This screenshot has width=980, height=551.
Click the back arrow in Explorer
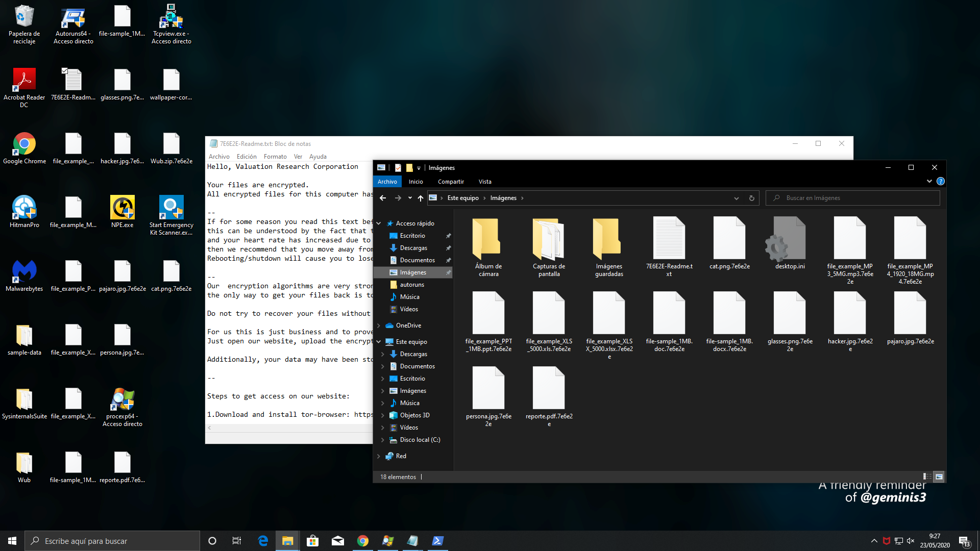click(x=383, y=198)
